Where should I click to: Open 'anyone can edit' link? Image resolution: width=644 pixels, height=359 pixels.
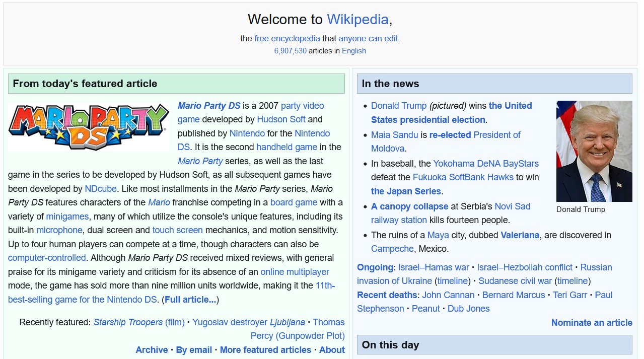point(368,38)
